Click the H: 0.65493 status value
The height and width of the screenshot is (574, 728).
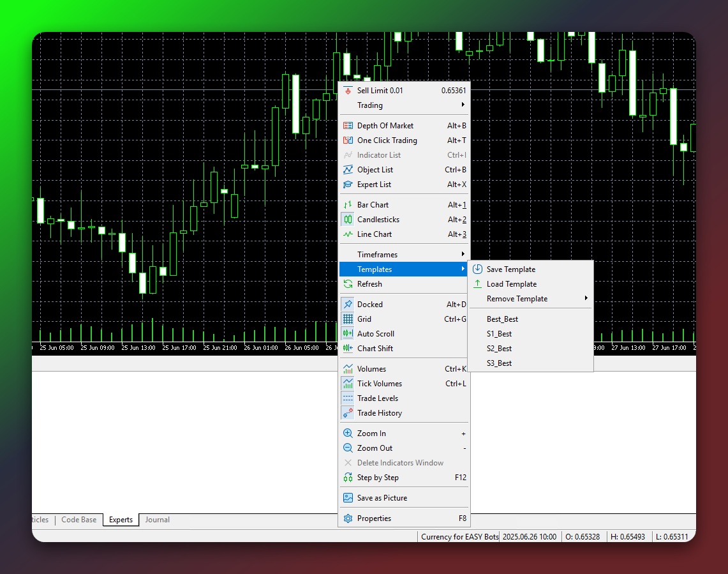[x=628, y=537]
